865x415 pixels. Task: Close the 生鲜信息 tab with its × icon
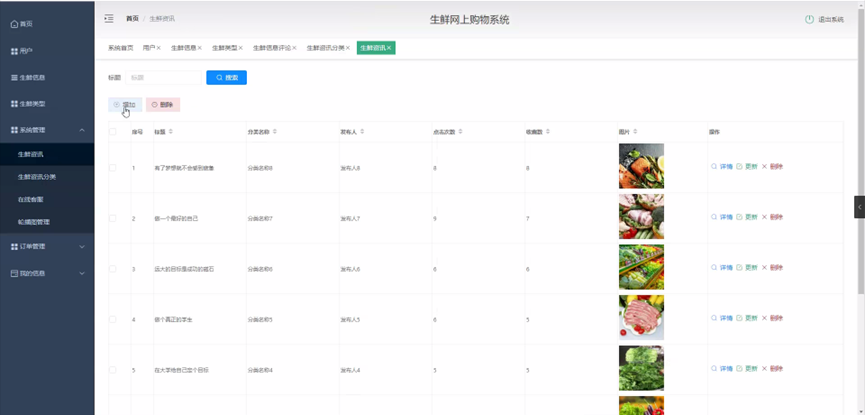point(200,48)
